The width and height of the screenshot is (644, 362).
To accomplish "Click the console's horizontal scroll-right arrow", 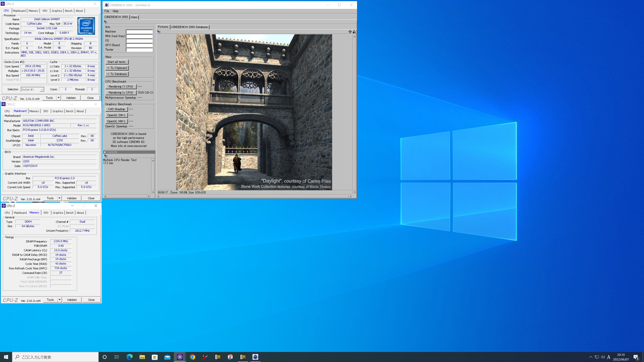I will pyautogui.click(x=149, y=196).
